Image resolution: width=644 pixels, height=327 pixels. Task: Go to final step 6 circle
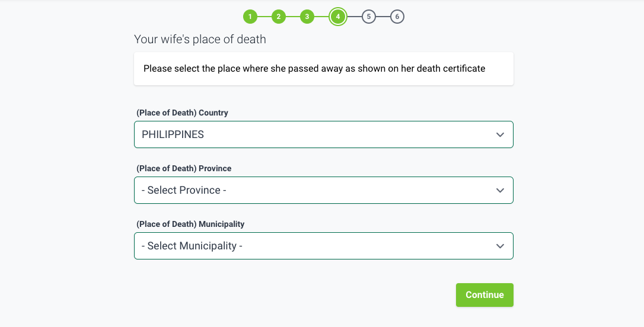pos(397,17)
